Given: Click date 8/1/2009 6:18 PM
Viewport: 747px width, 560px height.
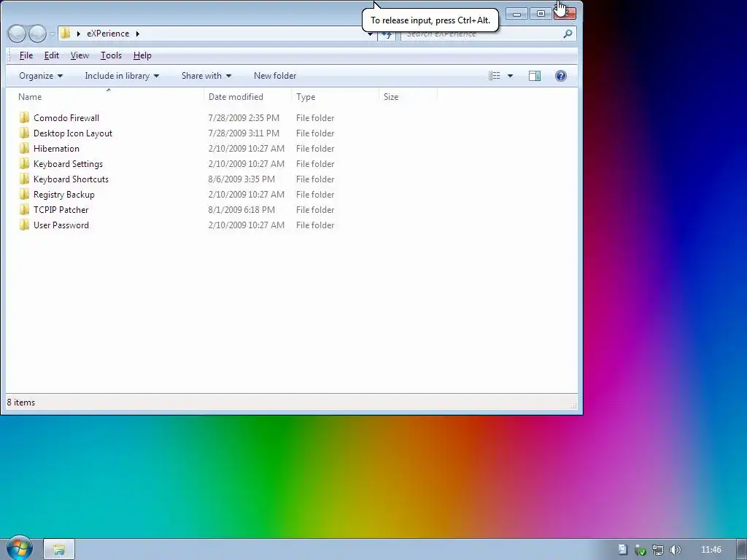Looking at the screenshot, I should coord(241,209).
